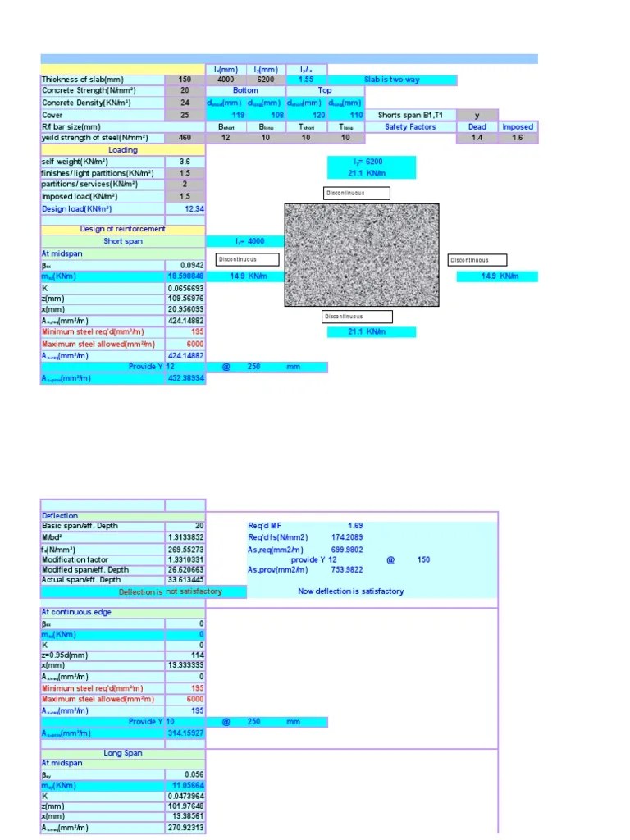This screenshot has width=630, height=840.
Task: Select the Req'd fs value 174.2089
Action: (347, 537)
